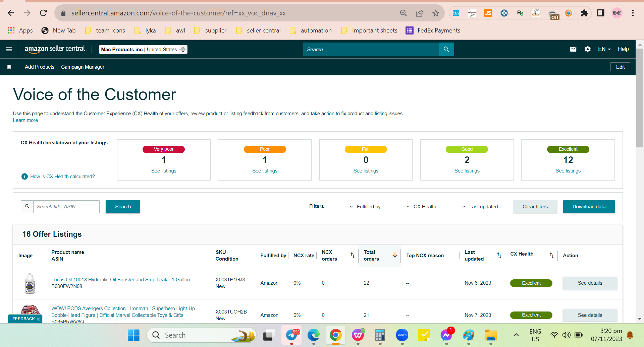Image resolution: width=644 pixels, height=347 pixels.
Task: Open the settings gear icon
Action: (588, 49)
